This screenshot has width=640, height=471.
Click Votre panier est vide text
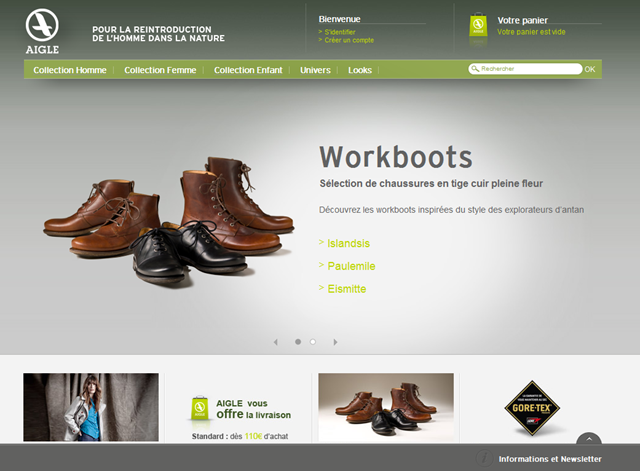[x=531, y=32]
